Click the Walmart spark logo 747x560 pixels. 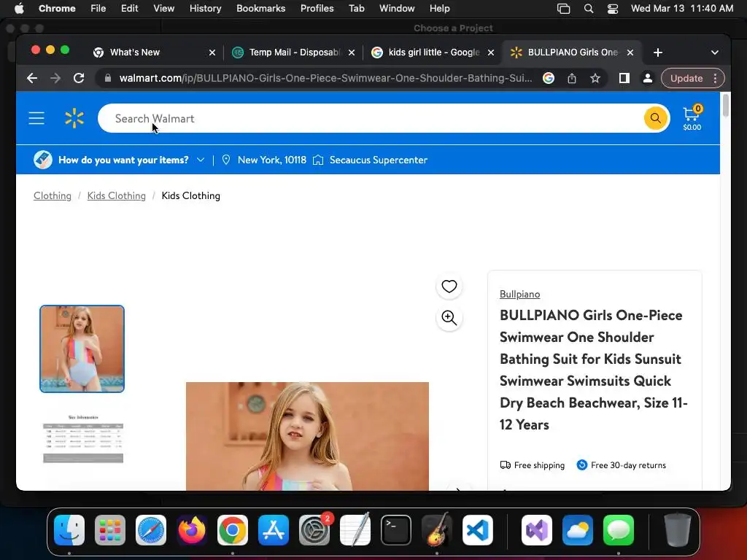coord(74,118)
